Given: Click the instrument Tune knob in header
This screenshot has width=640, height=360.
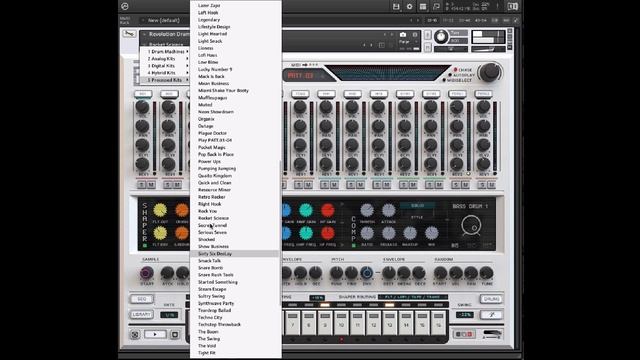Looking at the screenshot, I should [x=441, y=37].
